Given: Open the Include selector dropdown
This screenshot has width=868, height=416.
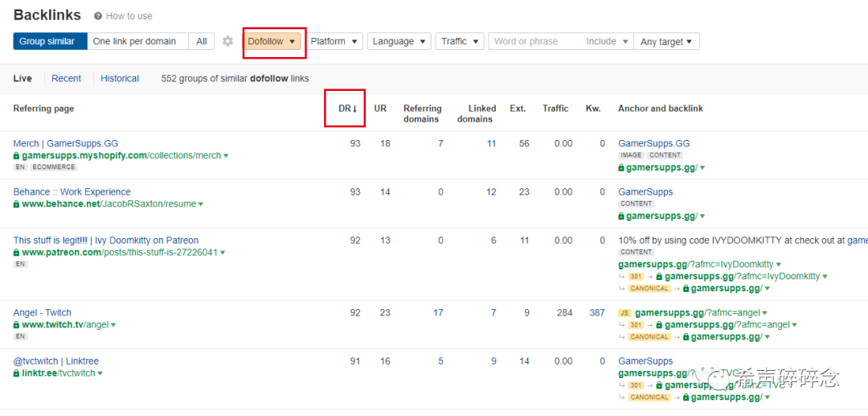Looking at the screenshot, I should (x=608, y=41).
